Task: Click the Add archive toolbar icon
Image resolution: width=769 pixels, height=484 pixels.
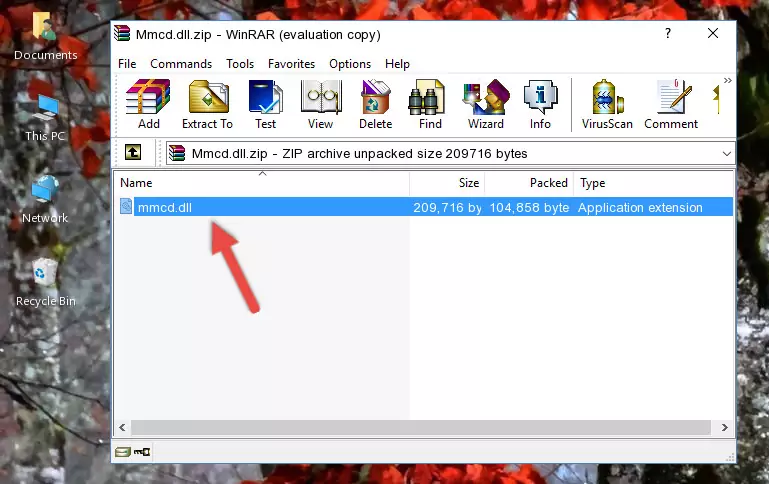Action: 148,104
